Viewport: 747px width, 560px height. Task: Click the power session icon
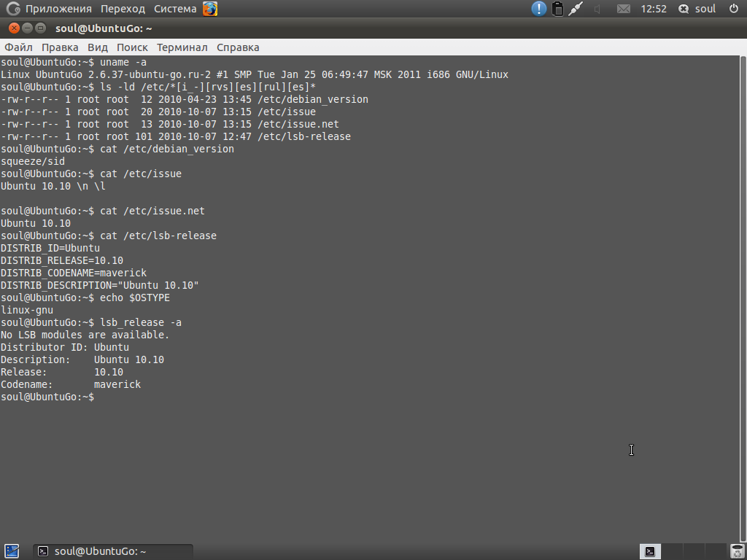(734, 9)
